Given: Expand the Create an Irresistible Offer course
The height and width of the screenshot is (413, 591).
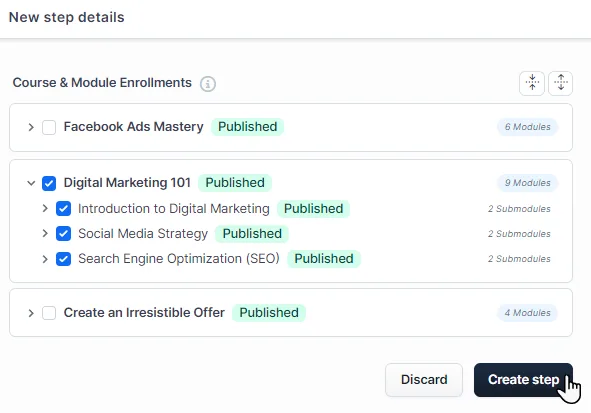Looking at the screenshot, I should (31, 313).
